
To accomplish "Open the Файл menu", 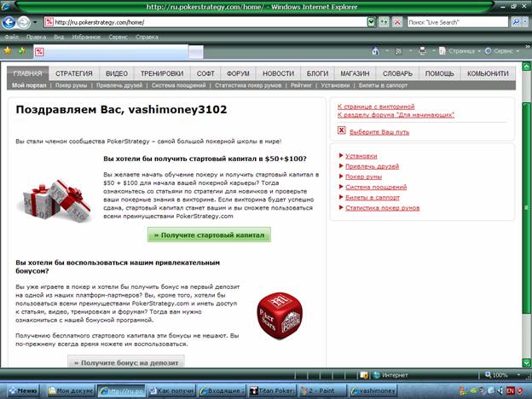I will point(12,37).
